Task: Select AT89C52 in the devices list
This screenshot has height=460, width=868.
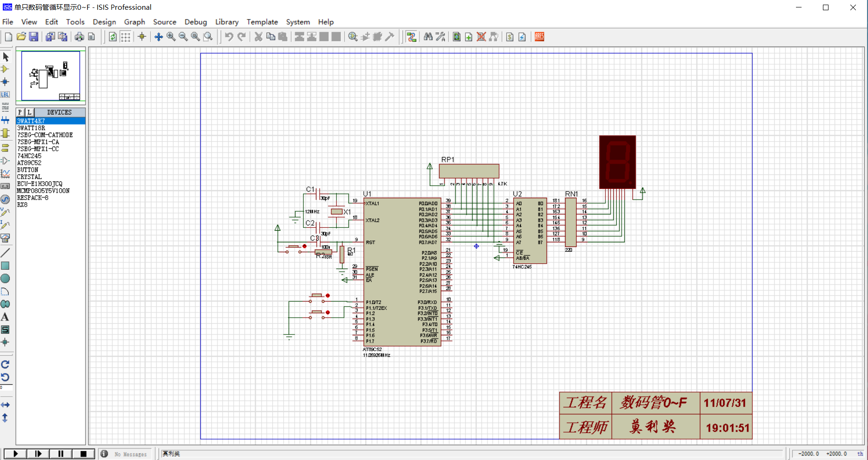Action: point(29,163)
